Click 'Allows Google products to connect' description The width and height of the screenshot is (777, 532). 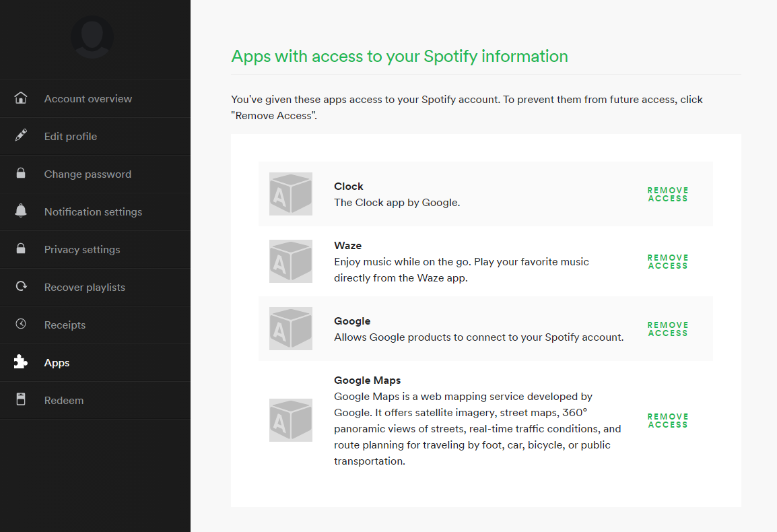(479, 337)
